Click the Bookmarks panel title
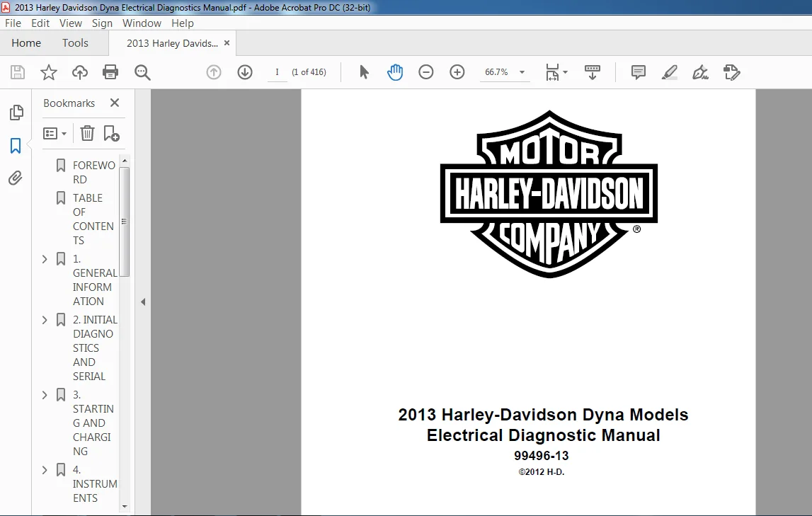Image resolution: width=812 pixels, height=516 pixels. [x=69, y=103]
